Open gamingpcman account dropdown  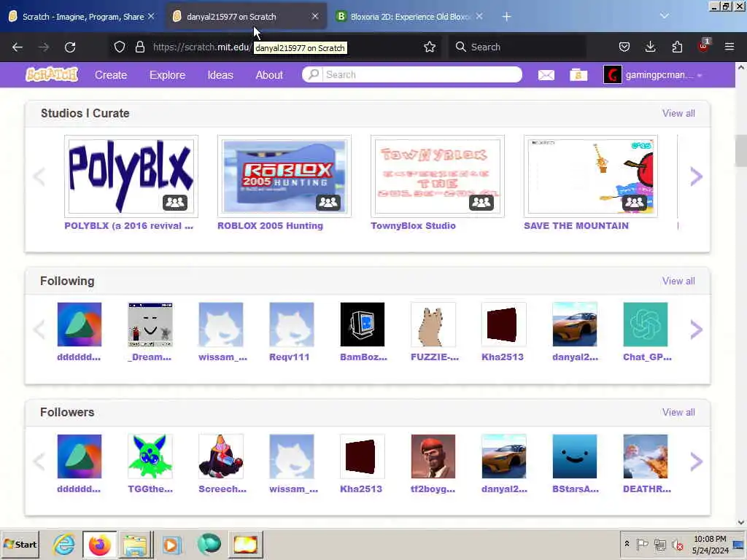pyautogui.click(x=653, y=75)
